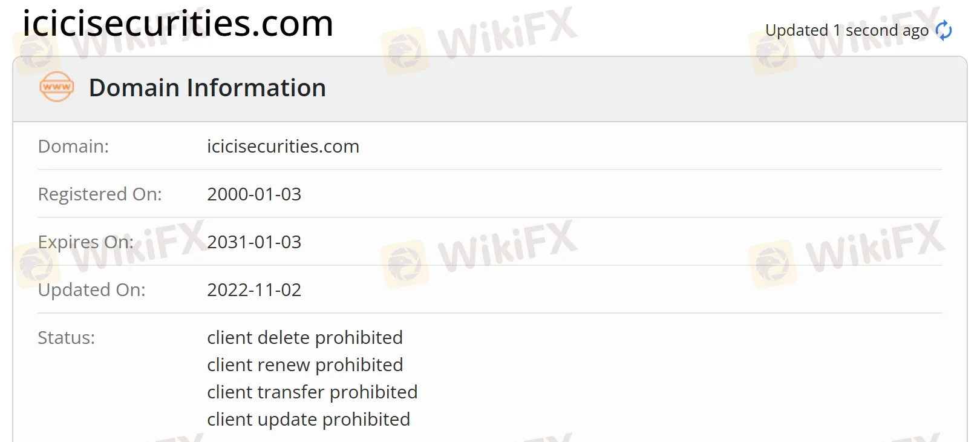Click the client update prohibited entry
This screenshot has width=980, height=442.
click(x=309, y=418)
